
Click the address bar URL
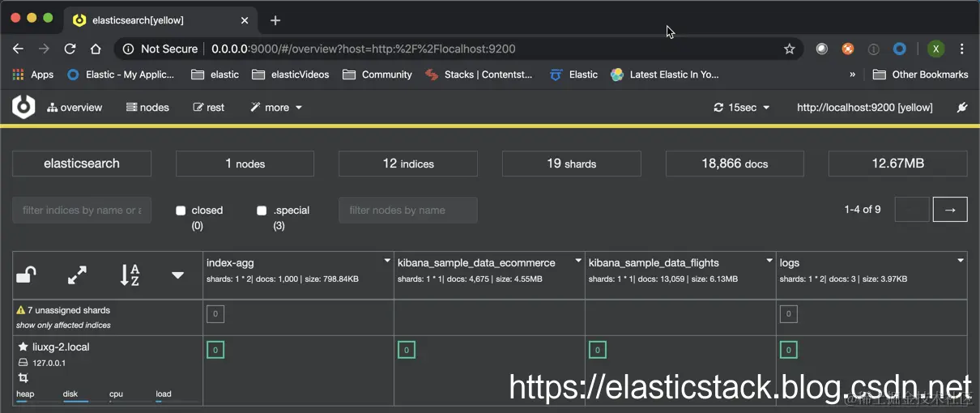[x=363, y=49]
